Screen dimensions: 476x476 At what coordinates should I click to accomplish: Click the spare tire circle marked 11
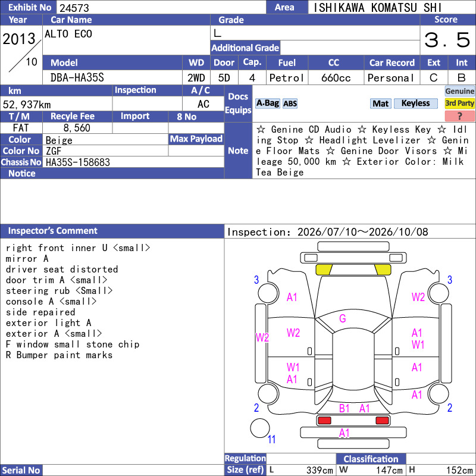tap(260, 428)
